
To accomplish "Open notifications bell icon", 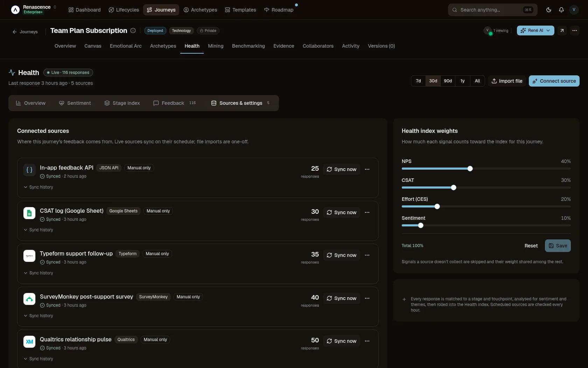I will (561, 10).
